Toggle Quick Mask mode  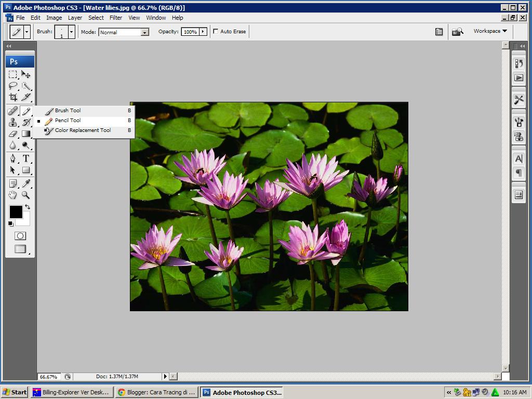tap(20, 236)
